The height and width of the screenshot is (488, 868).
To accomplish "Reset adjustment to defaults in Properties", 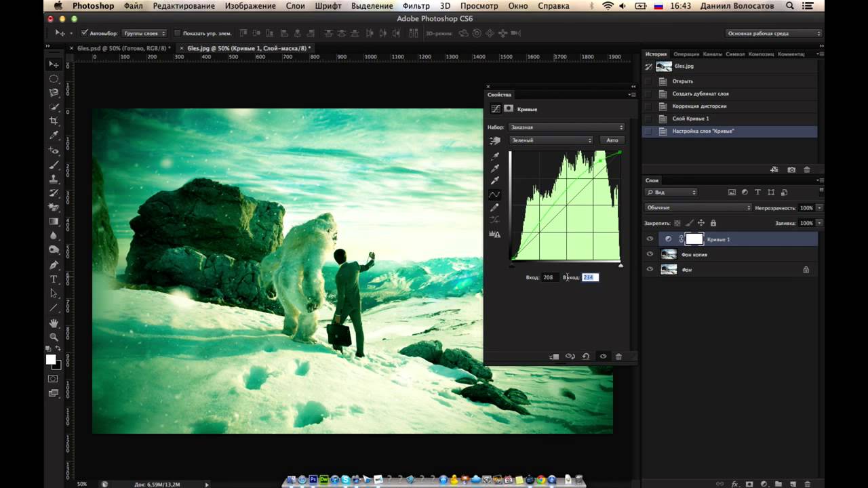I will tap(586, 357).
